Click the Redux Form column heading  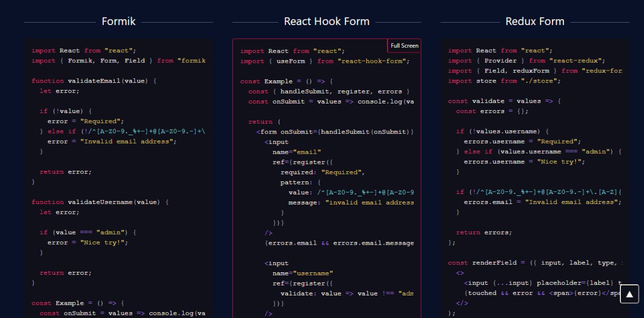535,22
